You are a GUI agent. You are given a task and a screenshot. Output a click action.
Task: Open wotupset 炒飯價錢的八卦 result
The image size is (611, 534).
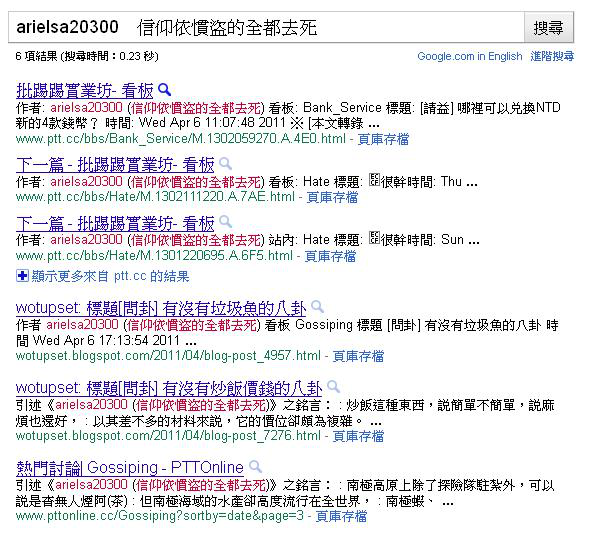[169, 388]
